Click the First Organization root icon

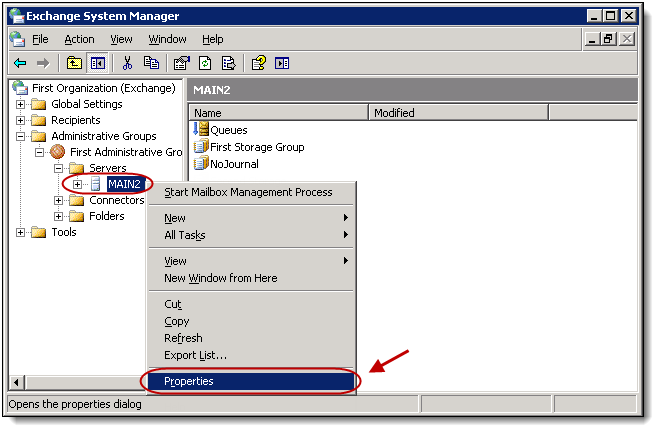pyautogui.click(x=20, y=88)
